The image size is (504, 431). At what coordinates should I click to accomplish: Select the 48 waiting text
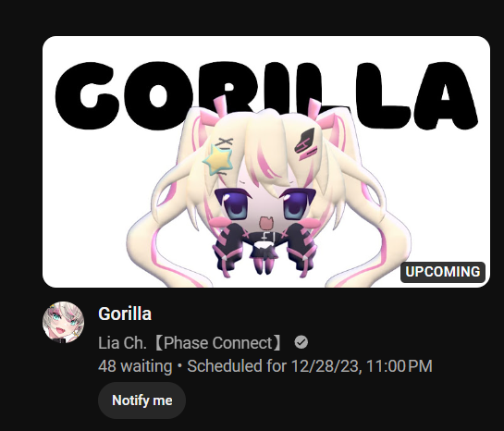[135, 366]
